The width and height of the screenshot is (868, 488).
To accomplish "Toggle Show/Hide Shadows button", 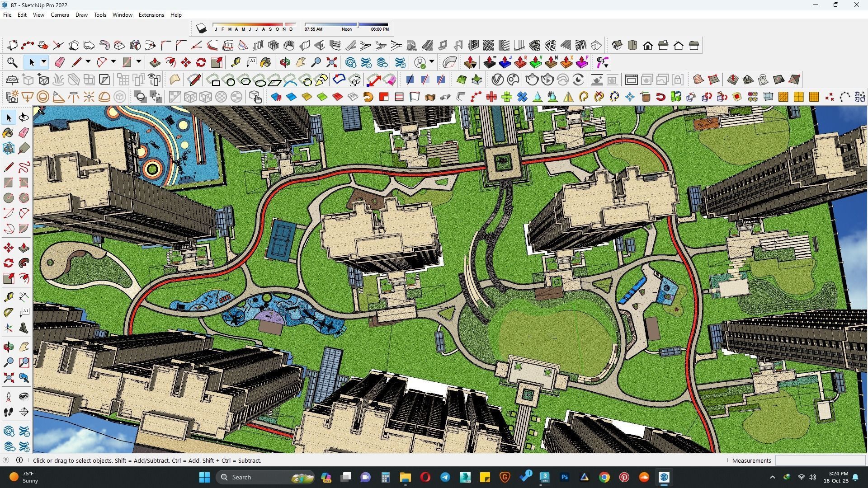I will (202, 28).
